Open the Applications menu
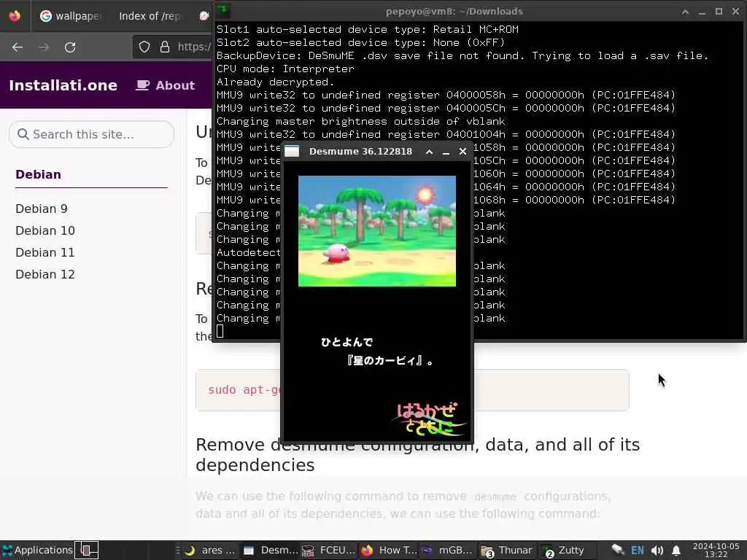 click(37, 550)
